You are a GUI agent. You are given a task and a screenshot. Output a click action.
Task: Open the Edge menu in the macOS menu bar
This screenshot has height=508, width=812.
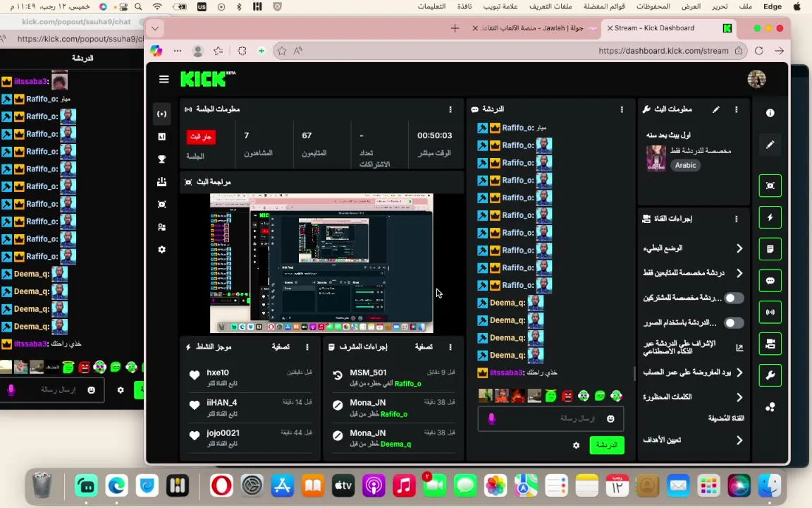[x=772, y=7]
